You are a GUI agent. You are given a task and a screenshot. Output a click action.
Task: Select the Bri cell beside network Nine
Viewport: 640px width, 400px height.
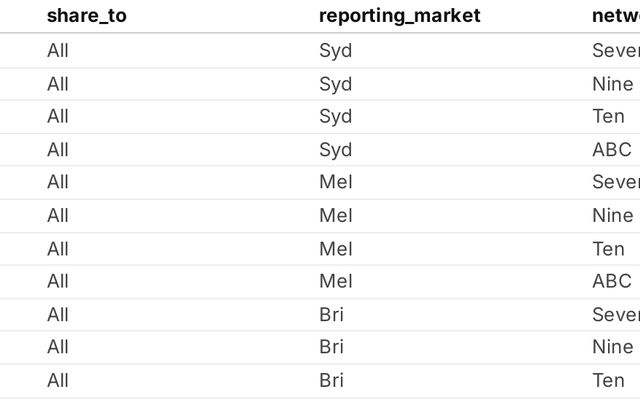point(332,347)
